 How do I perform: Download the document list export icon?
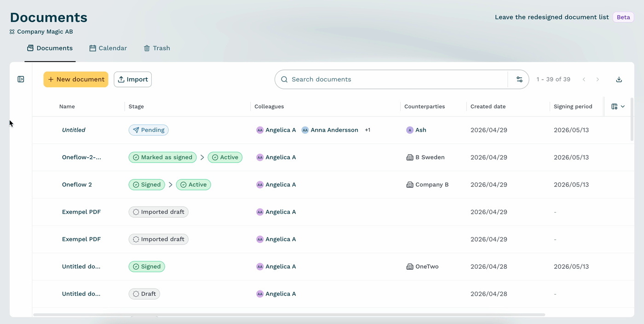619,79
